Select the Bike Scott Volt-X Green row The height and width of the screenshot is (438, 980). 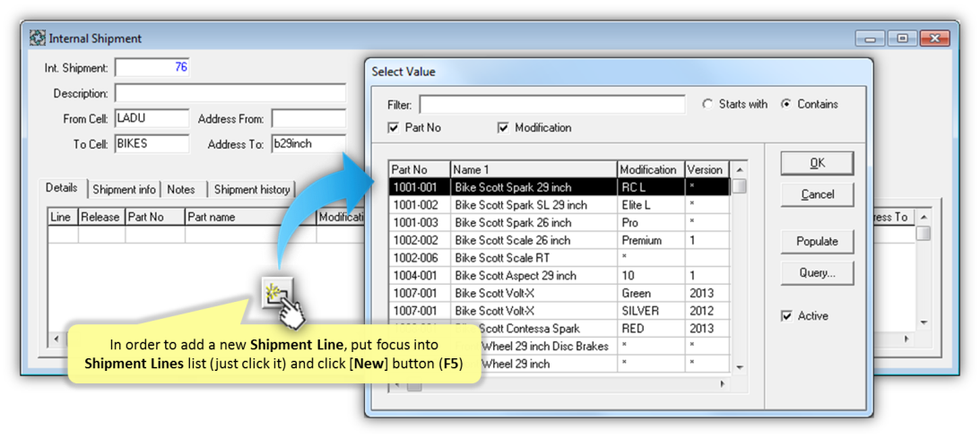559,293
